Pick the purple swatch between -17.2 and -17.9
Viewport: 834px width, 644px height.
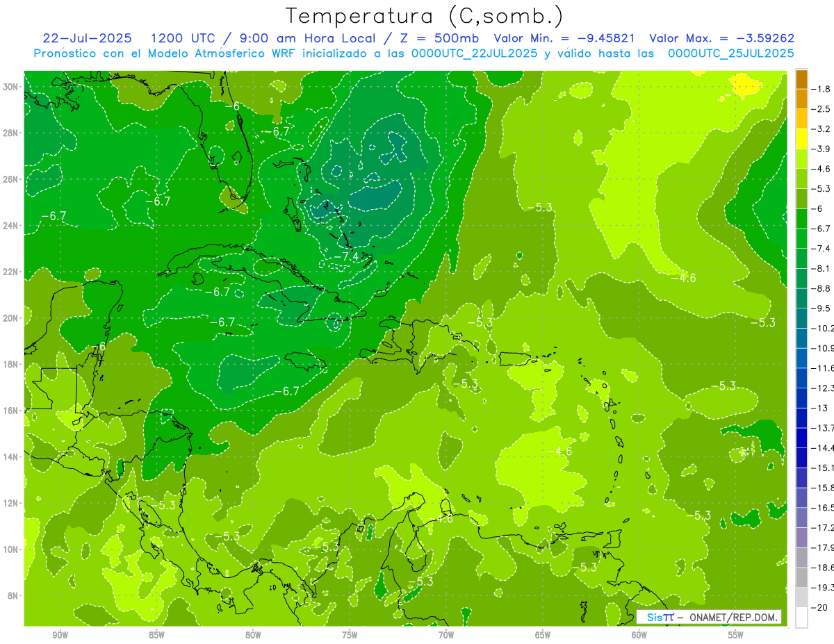point(801,537)
